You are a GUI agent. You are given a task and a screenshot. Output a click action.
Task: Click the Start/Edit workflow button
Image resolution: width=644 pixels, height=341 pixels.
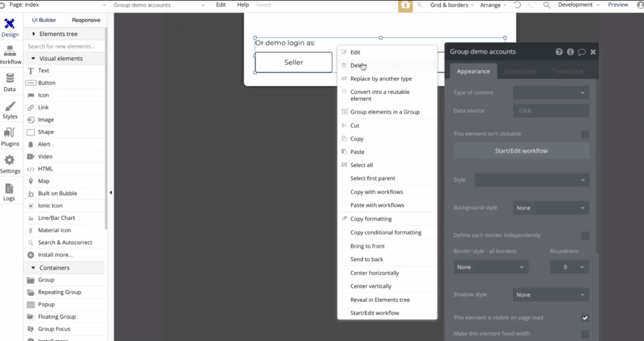[x=521, y=151]
